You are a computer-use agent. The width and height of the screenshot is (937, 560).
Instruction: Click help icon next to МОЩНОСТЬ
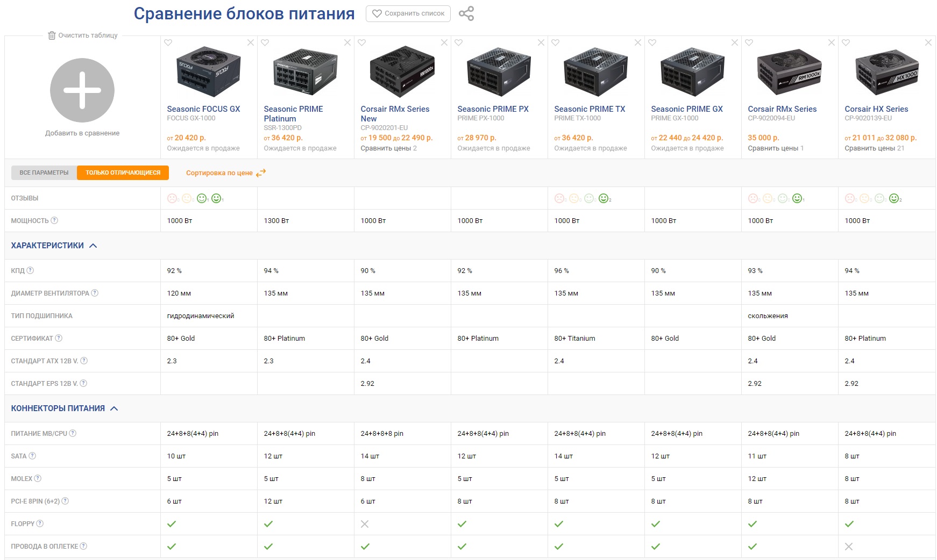click(54, 220)
